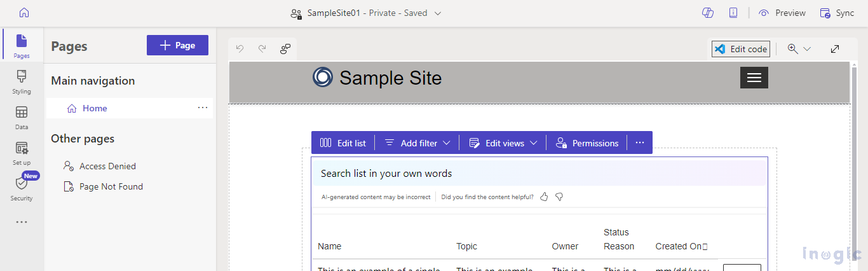The height and width of the screenshot is (271, 868).
Task: Expand the canvas to full screen
Action: [x=835, y=49]
